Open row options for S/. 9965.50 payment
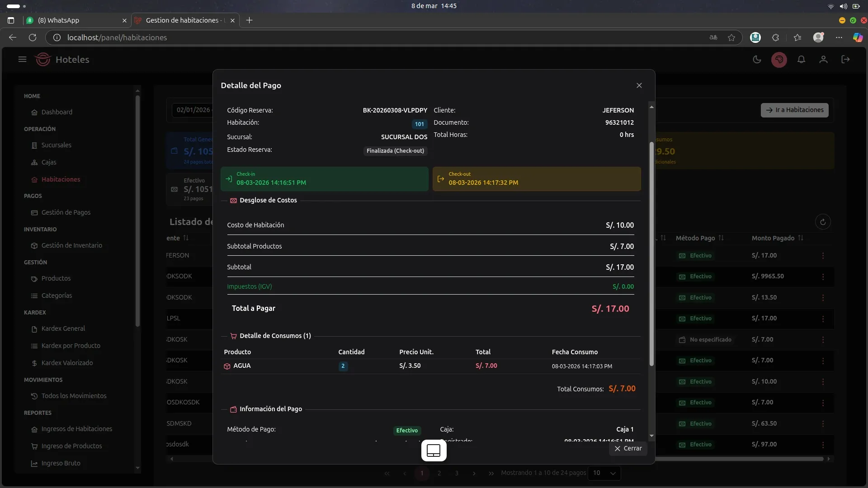Image resolution: width=868 pixels, height=488 pixels. click(823, 277)
